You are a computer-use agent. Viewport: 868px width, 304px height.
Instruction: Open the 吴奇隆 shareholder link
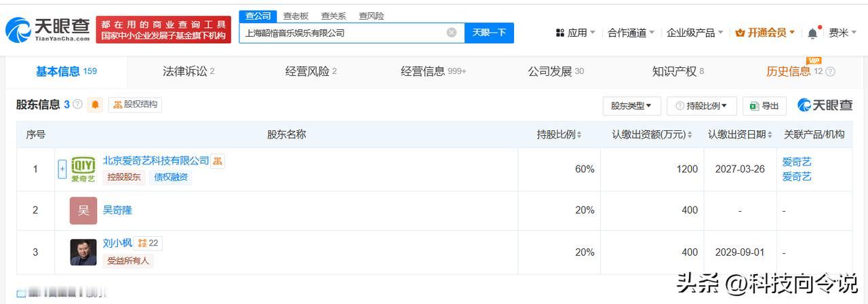point(117,210)
